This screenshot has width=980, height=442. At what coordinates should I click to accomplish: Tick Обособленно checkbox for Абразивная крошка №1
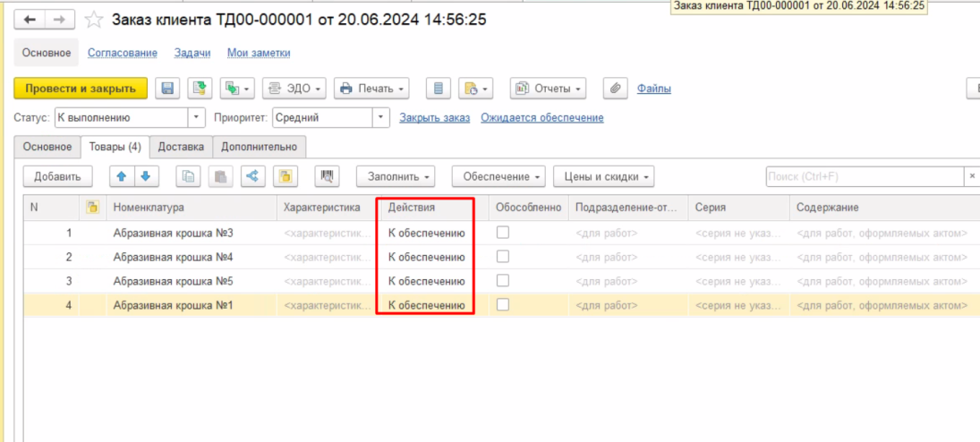coord(503,305)
